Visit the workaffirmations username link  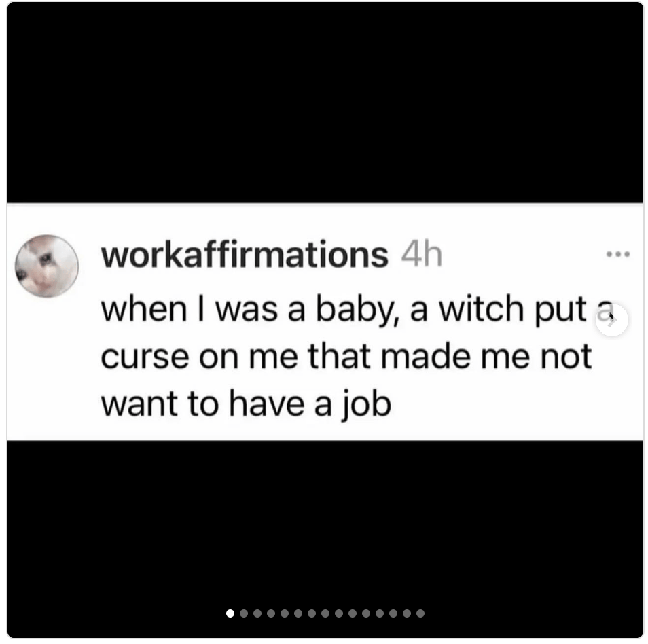(245, 255)
